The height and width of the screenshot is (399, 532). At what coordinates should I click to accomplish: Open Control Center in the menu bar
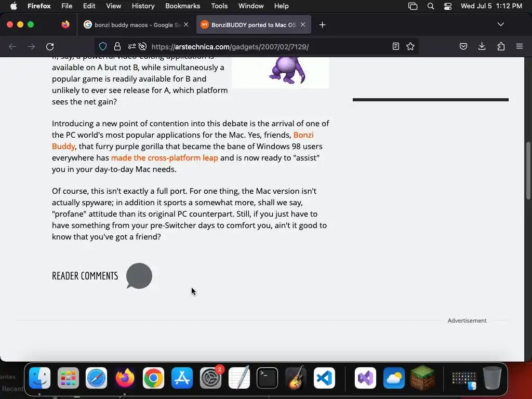448,6
